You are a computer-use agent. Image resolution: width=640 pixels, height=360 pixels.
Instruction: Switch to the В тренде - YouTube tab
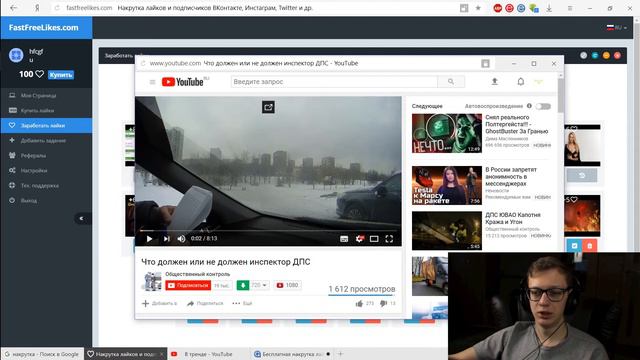(208, 354)
